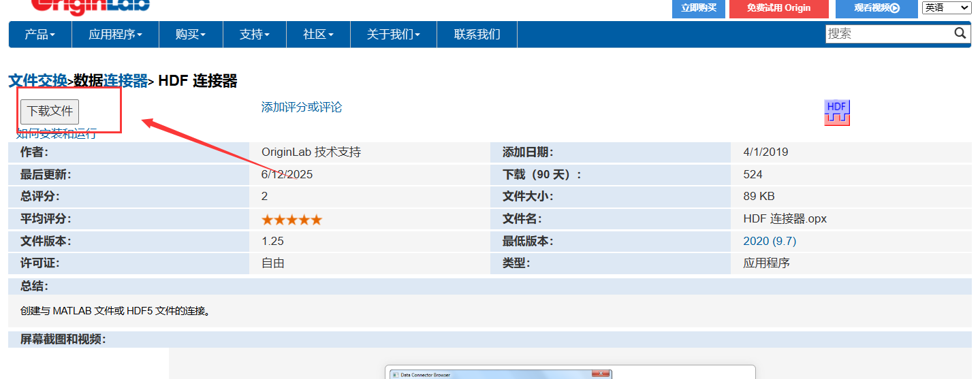This screenshot has width=980, height=379.
Task: Select the added date 4/1/2019
Action: (765, 152)
